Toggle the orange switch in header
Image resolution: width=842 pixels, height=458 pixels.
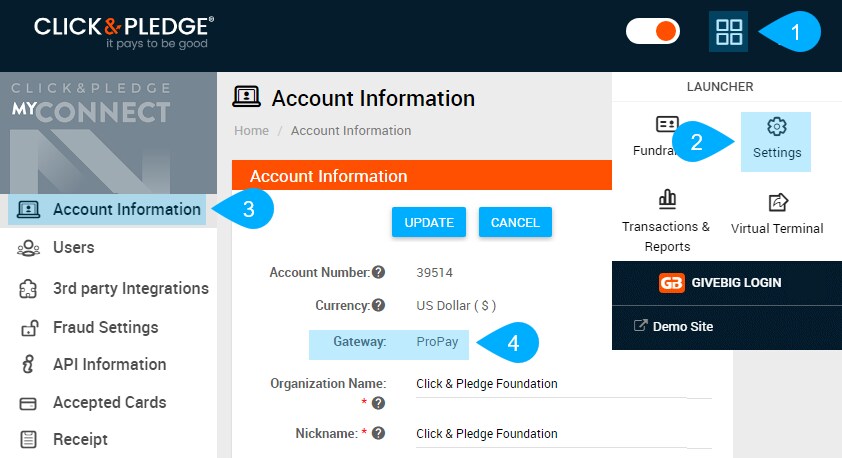point(653,31)
